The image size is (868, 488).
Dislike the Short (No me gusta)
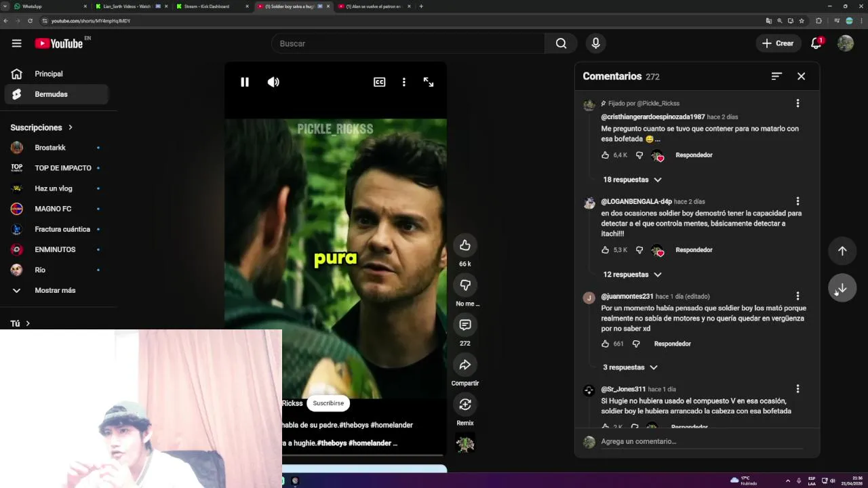[465, 285]
